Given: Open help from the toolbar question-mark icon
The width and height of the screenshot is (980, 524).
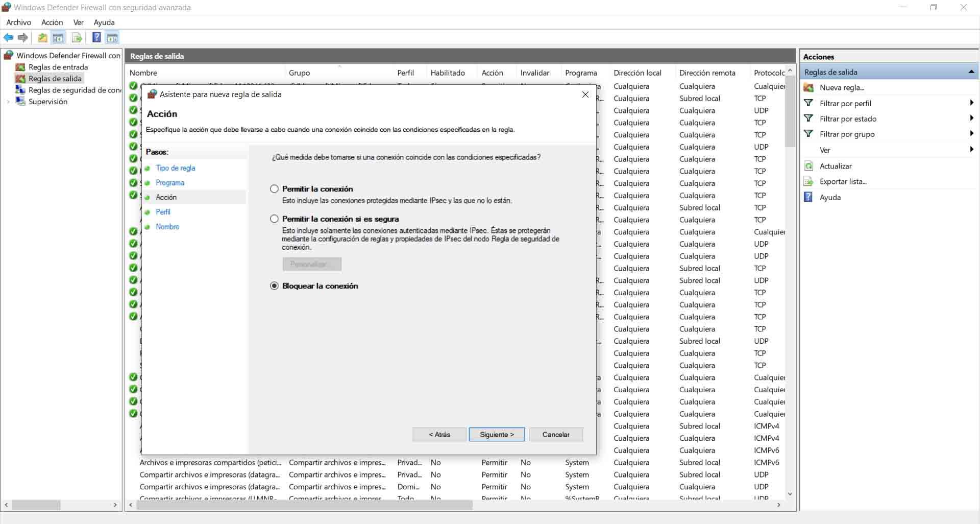Looking at the screenshot, I should pyautogui.click(x=96, y=37).
